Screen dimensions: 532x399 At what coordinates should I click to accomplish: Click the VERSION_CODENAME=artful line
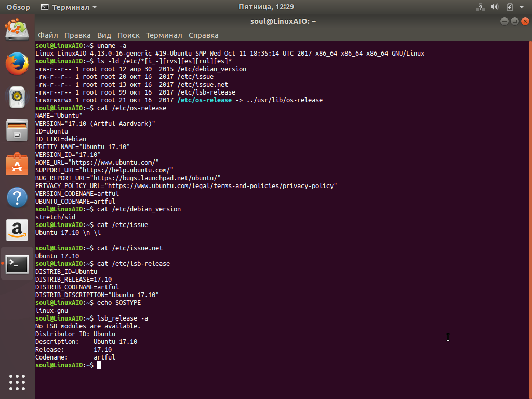pyautogui.click(x=77, y=194)
